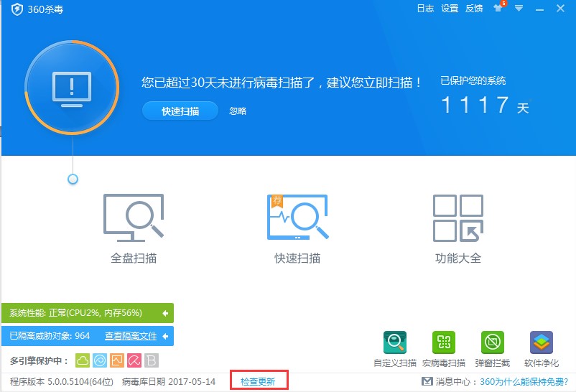The image size is (576, 392).
Task: Click the 消息中心 envelope icon
Action: point(427,381)
